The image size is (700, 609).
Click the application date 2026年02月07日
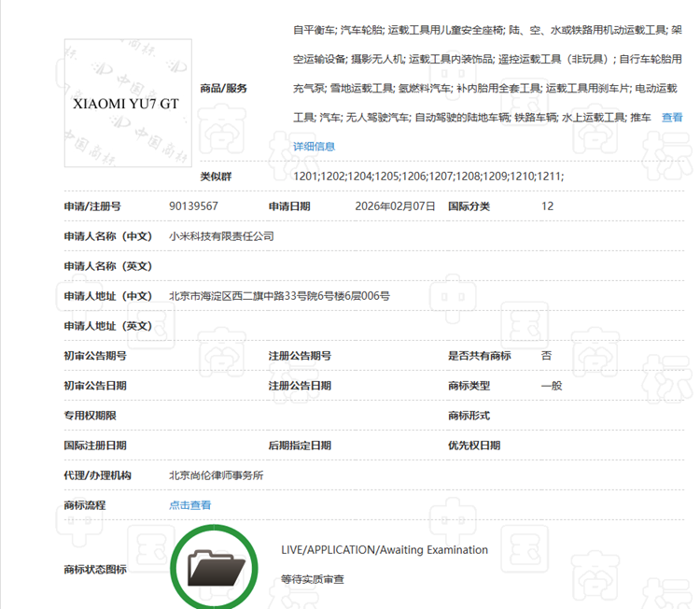(x=395, y=206)
